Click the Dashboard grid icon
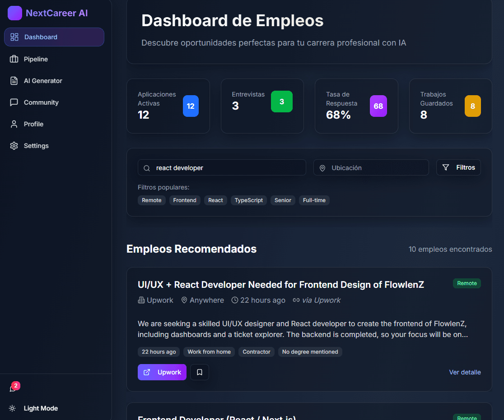This screenshot has width=504, height=420. [x=14, y=37]
